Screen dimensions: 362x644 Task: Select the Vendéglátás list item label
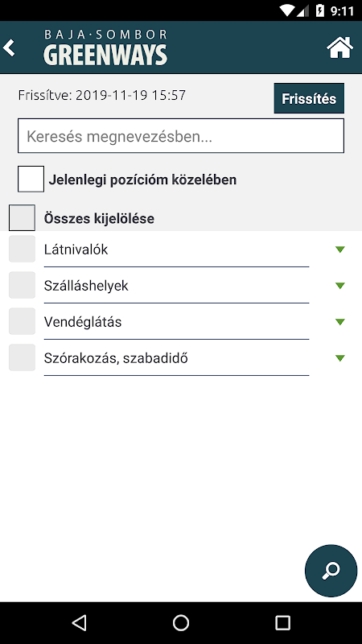point(83,322)
